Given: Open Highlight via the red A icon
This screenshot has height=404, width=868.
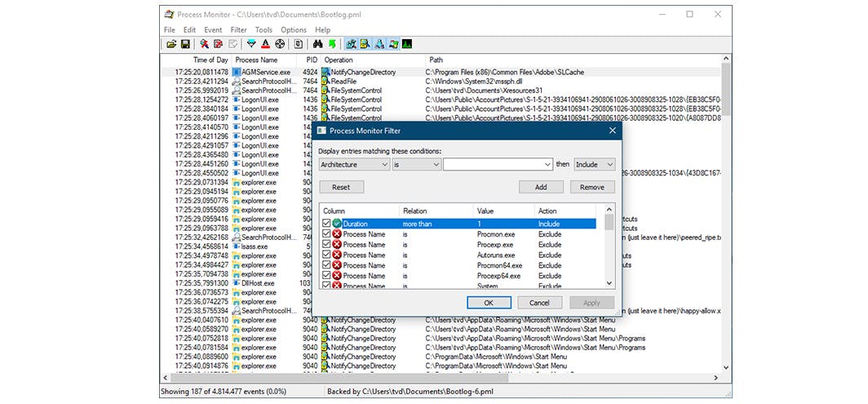Looking at the screenshot, I should point(266,44).
